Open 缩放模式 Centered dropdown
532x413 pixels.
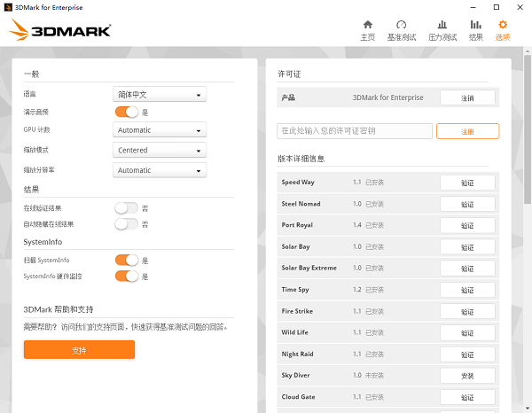click(x=160, y=150)
